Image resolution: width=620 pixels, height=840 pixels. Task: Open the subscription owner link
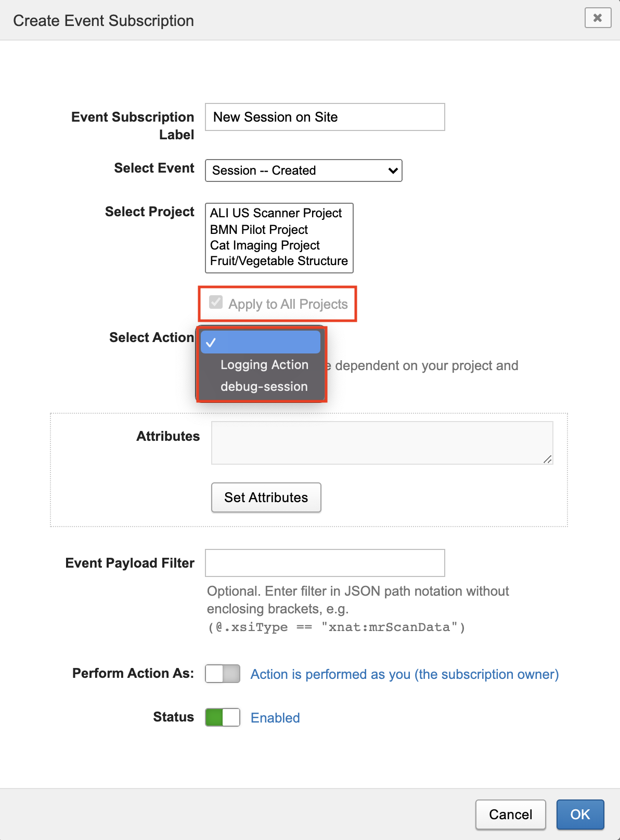click(404, 674)
